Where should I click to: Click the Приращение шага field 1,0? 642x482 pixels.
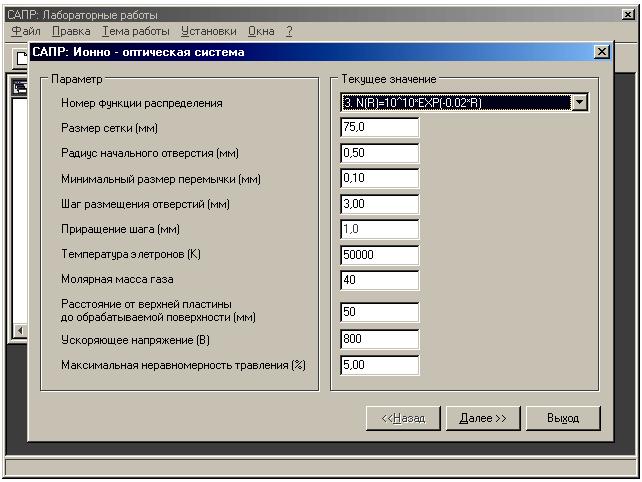[x=380, y=229]
